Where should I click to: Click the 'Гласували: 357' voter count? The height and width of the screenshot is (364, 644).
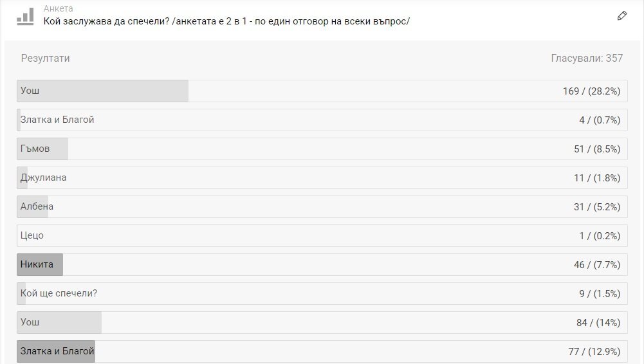(587, 58)
